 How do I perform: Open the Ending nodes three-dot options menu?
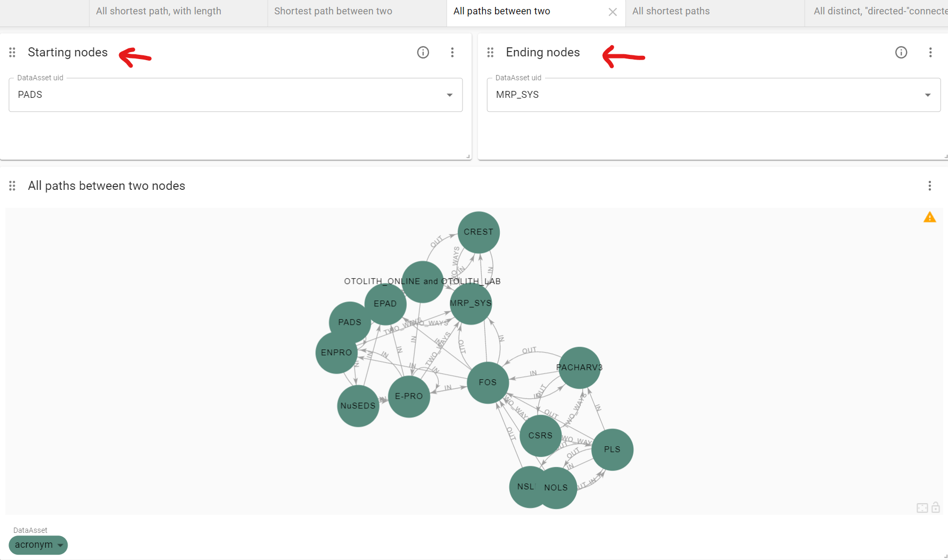[x=930, y=52]
